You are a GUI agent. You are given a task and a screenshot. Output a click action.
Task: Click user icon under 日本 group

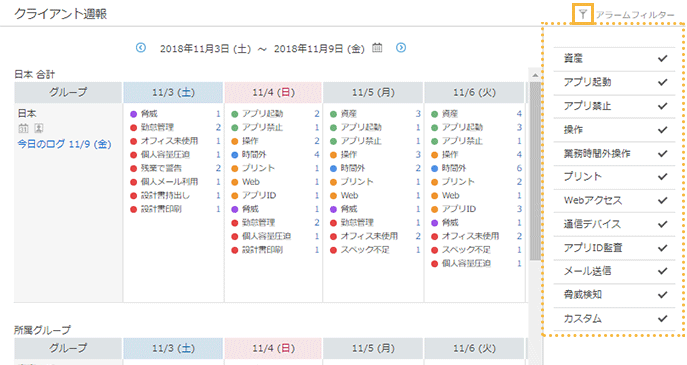[39, 128]
